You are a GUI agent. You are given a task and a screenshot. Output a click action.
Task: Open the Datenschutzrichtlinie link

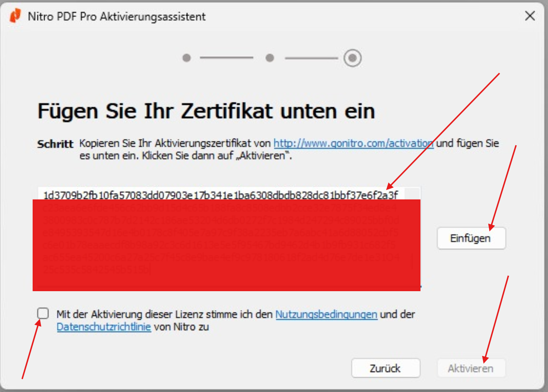[104, 327]
